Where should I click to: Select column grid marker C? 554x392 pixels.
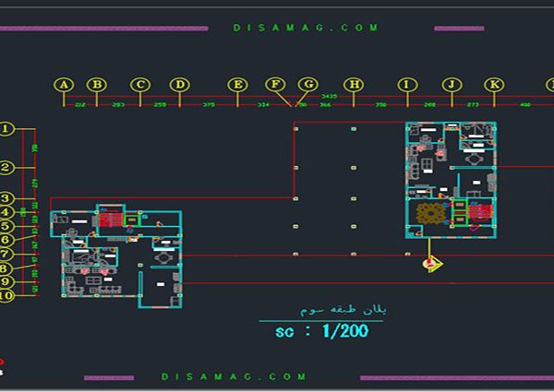pyautogui.click(x=139, y=85)
